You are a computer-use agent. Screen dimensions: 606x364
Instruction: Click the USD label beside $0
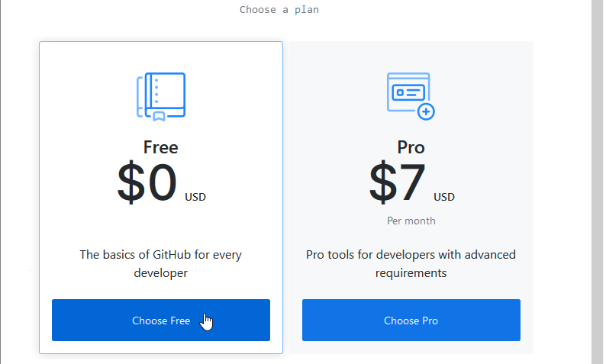pos(195,197)
